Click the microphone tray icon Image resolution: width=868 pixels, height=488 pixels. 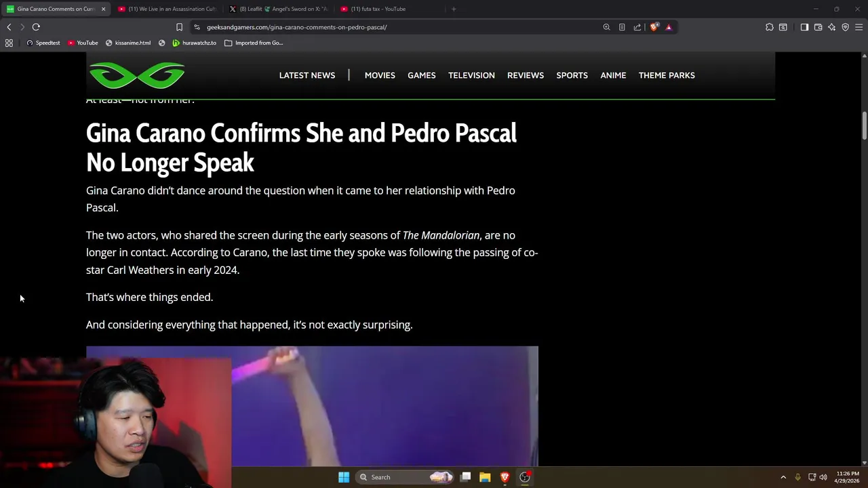(797, 477)
